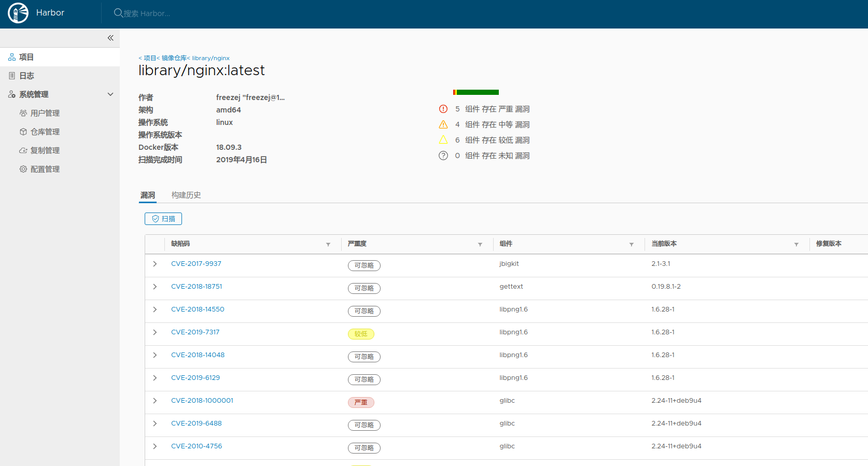Open the CVE-2017-9937 link
Viewport: 868px width, 466px height.
point(196,264)
